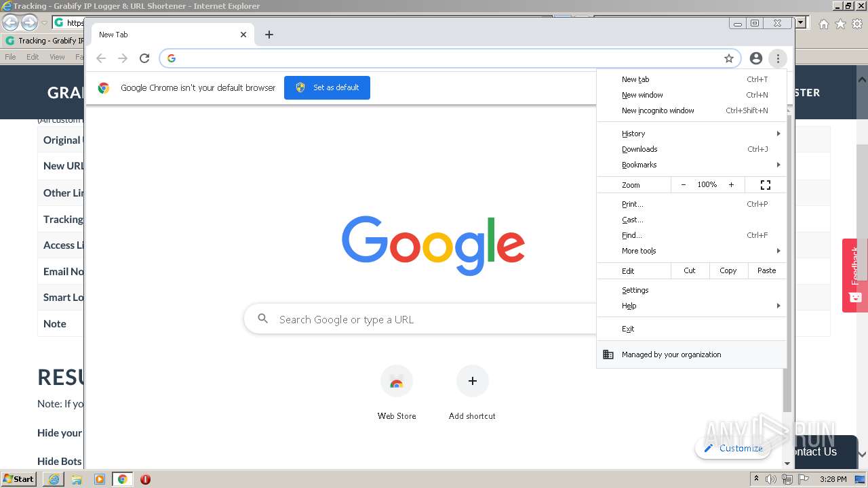Select New window menu entry
Viewport: 868px width, 488px height.
692,95
